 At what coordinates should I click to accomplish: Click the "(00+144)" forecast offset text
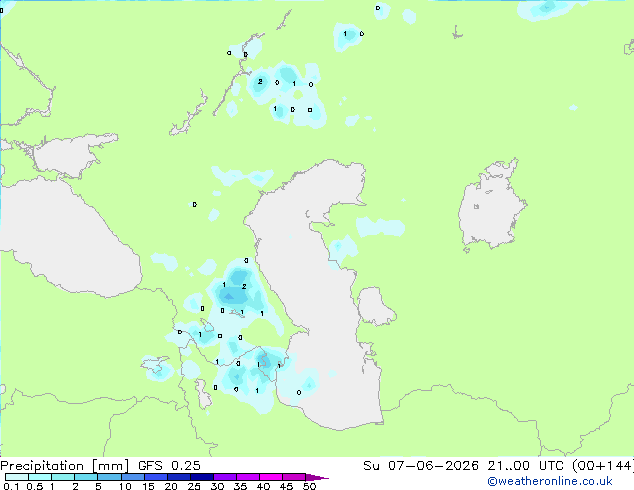coord(602,466)
